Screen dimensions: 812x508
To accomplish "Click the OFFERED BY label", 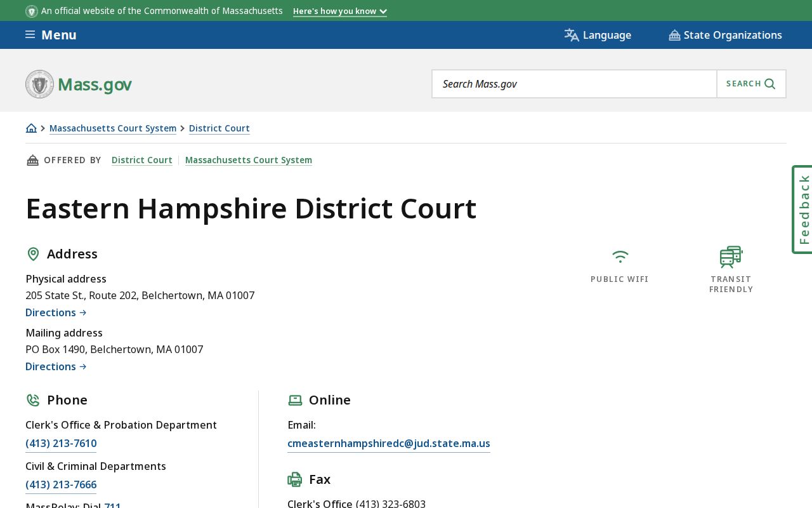I will [72, 160].
